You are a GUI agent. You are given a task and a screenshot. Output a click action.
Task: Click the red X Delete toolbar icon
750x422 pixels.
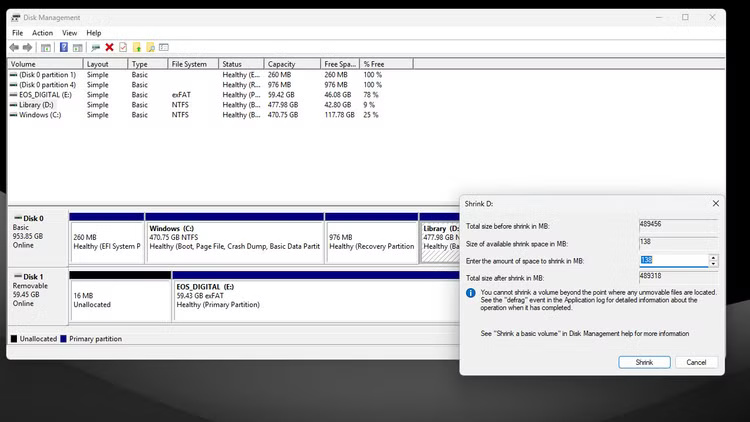pyautogui.click(x=109, y=47)
